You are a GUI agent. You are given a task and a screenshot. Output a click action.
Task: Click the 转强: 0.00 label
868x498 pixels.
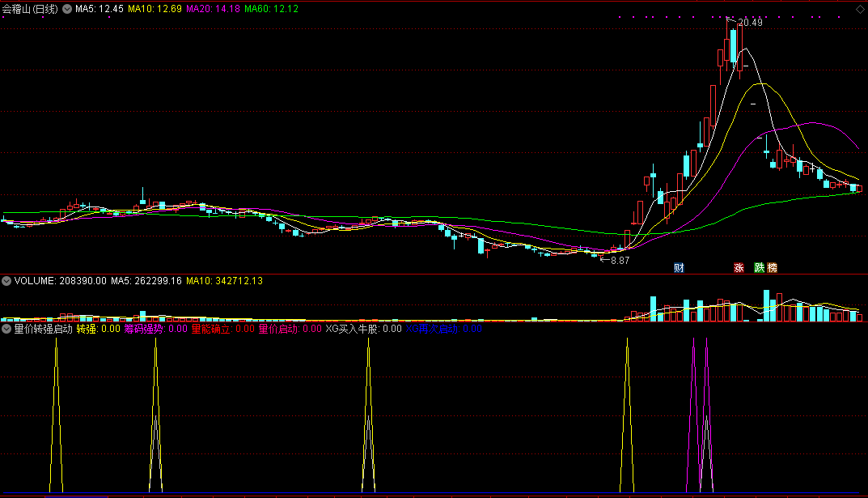click(x=99, y=329)
